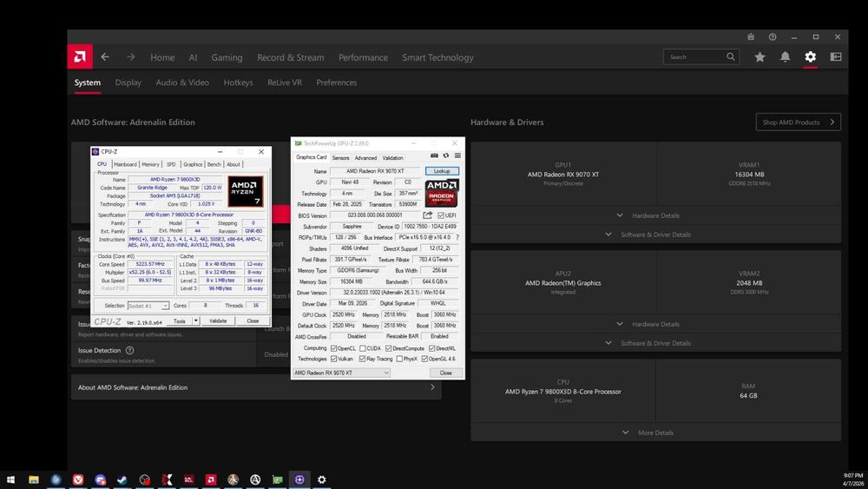Toggle the DirectCompute checkbox in GPU-Z
Screen dimensions: 868x489
click(389, 348)
